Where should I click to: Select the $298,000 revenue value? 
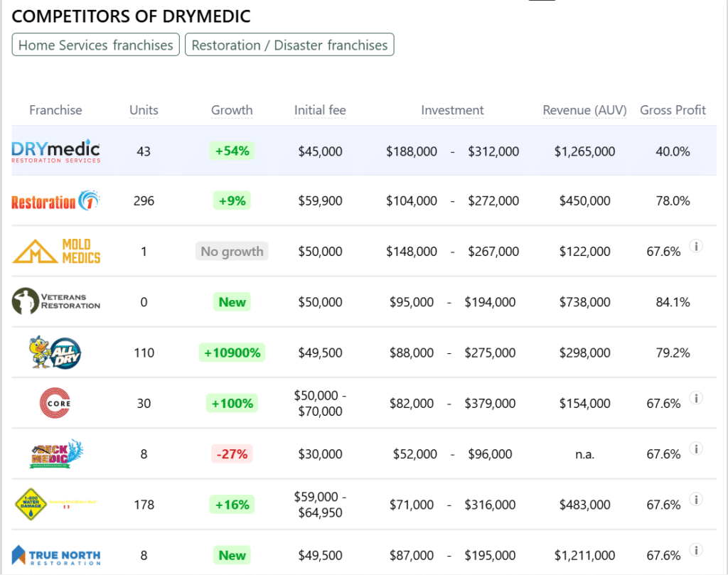[584, 353]
